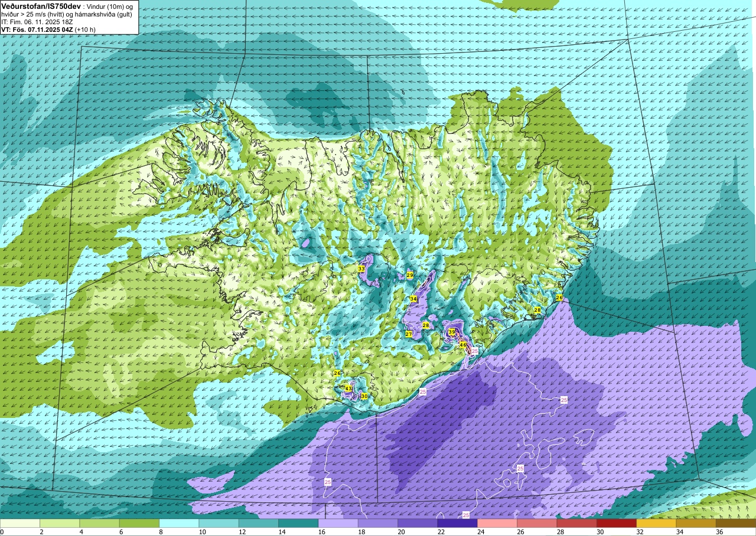Select the 24–26 m/s pink legend swatch
756x536 pixels.
click(x=497, y=523)
